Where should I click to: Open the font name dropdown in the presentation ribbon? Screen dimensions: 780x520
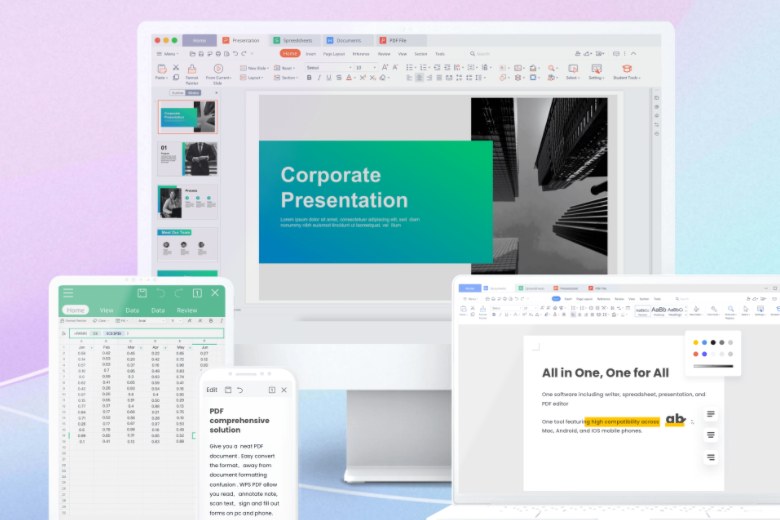pos(328,68)
